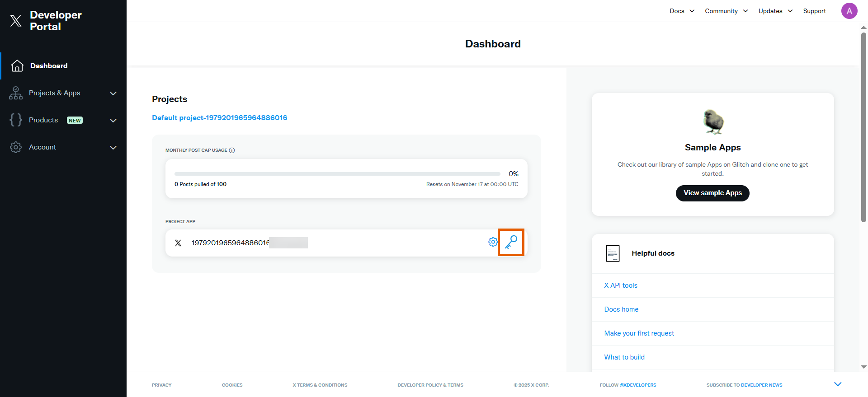Open the Community dropdown menu

click(x=726, y=11)
